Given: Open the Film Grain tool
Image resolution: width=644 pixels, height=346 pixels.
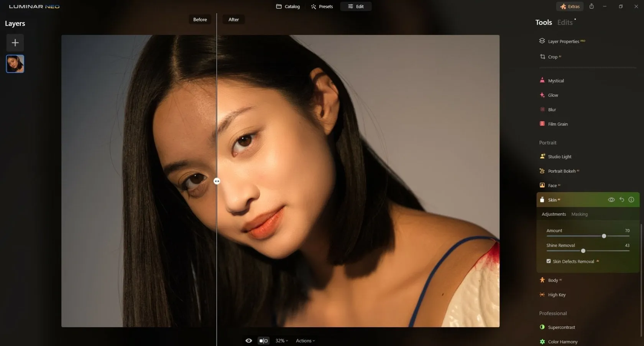Looking at the screenshot, I should (x=557, y=124).
